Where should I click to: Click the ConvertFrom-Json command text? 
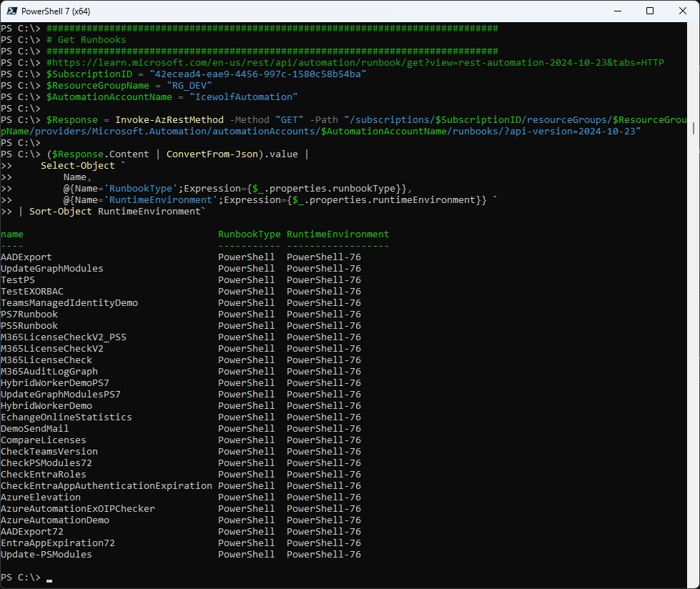(212, 154)
